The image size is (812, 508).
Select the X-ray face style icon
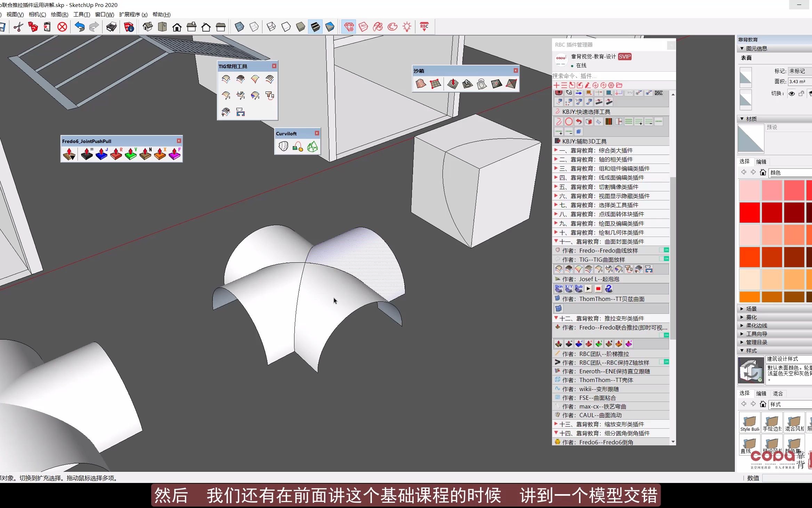coord(239,27)
